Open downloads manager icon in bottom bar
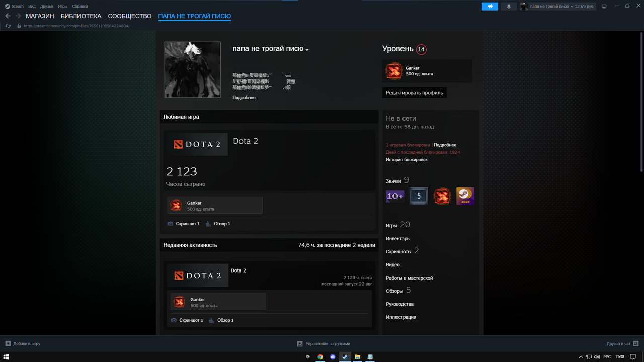 tap(300, 344)
